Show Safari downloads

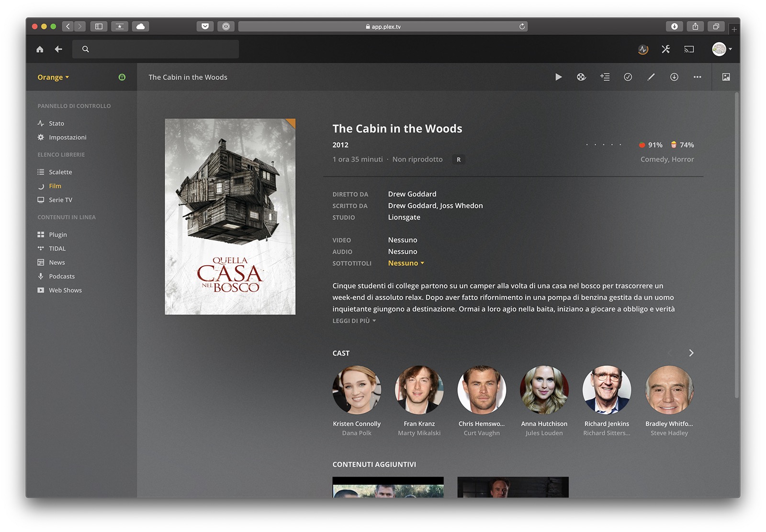coord(674,26)
